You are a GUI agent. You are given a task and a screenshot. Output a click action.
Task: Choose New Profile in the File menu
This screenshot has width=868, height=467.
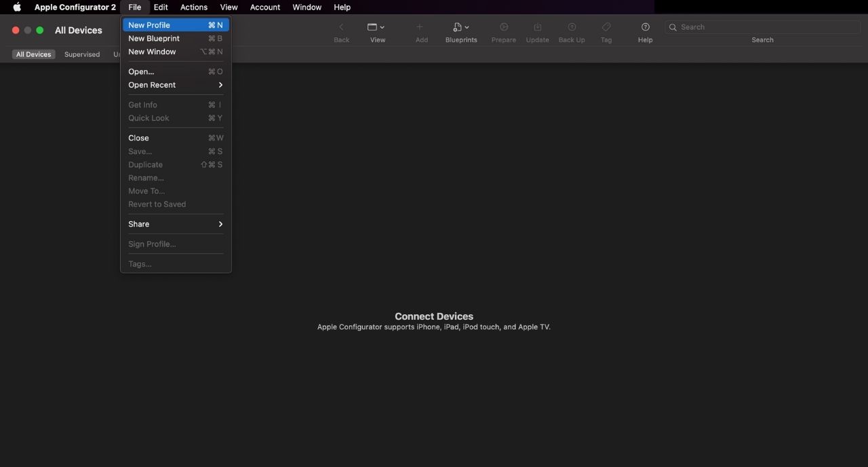[x=176, y=25]
